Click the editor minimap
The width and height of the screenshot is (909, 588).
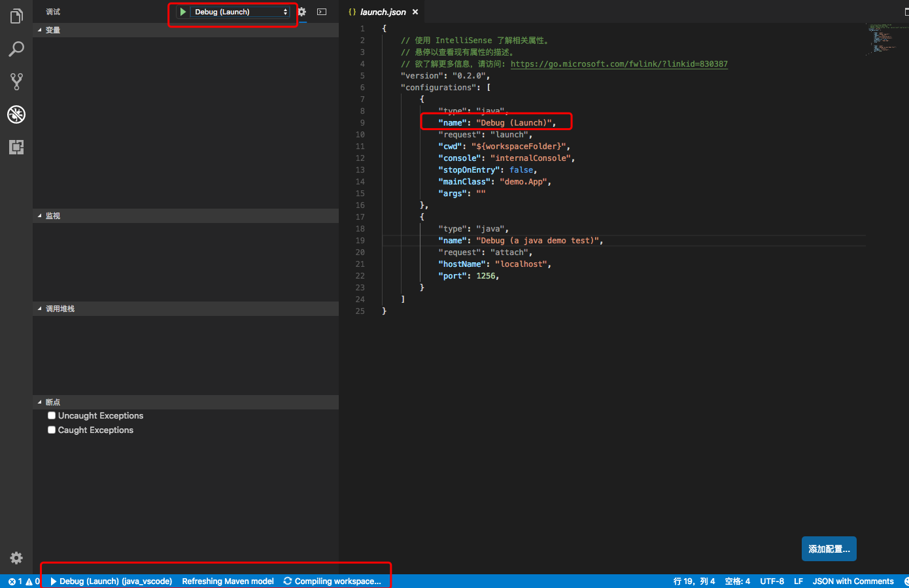point(886,39)
